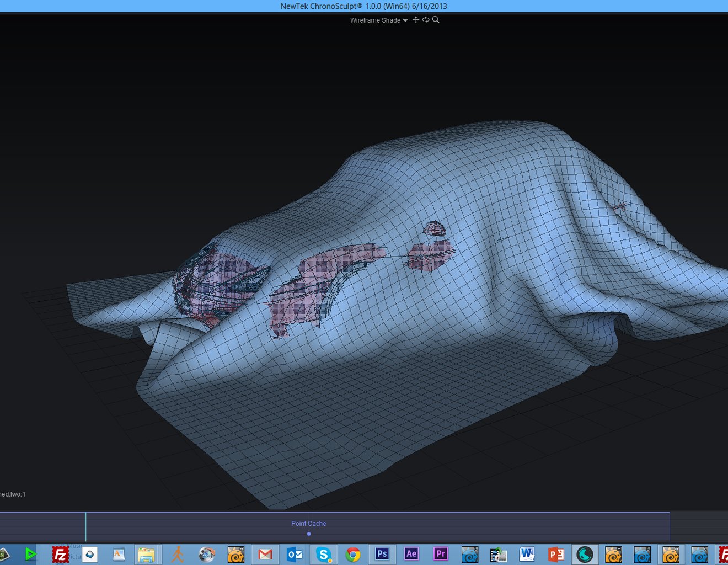Select the viewport pan (move arrows) icon
Image resolution: width=728 pixels, height=565 pixels.
click(416, 20)
